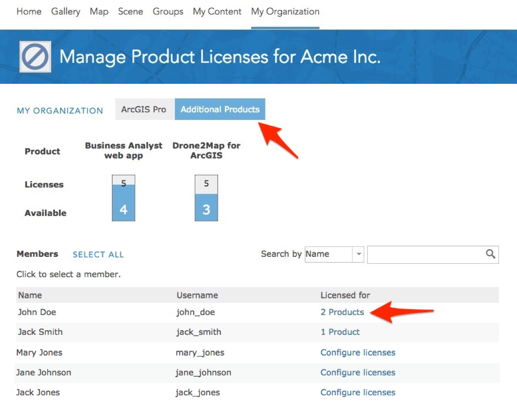Configure licenses for Jack Jones
This screenshot has height=420, width=517.
pyautogui.click(x=358, y=393)
